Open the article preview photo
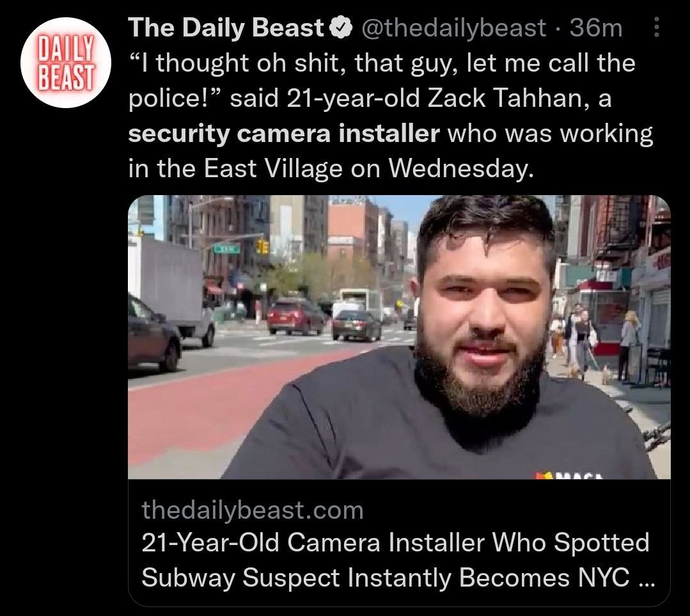The image size is (690, 616). tap(399, 337)
